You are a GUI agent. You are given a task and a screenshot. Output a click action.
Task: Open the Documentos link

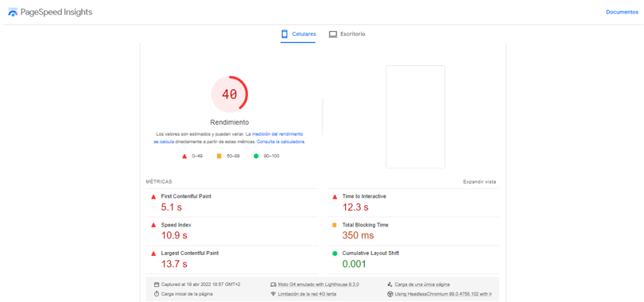(623, 12)
